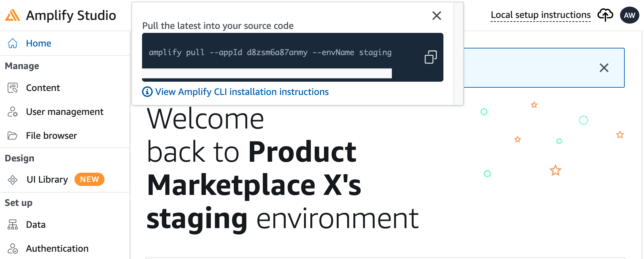Click the File browser folder icon
Viewport: 644px width, 259px height.
(x=13, y=135)
